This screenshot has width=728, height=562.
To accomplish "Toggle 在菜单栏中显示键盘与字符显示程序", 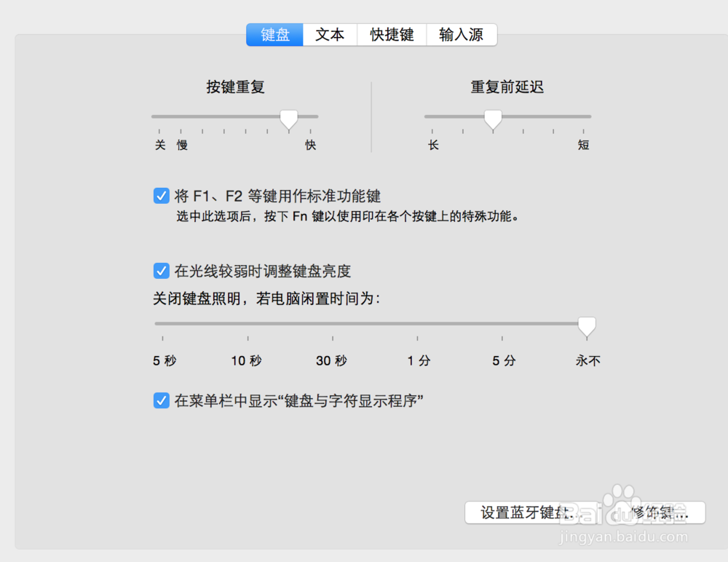I will 161,400.
